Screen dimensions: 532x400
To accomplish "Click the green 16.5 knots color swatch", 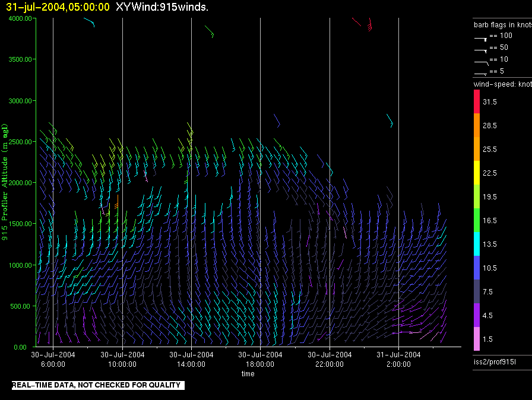I will (477, 220).
